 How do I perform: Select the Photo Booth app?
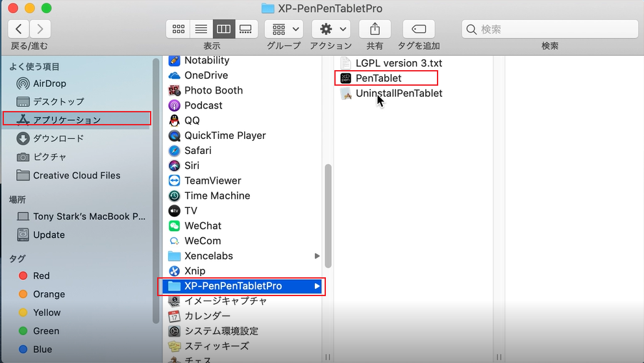(x=242, y=90)
